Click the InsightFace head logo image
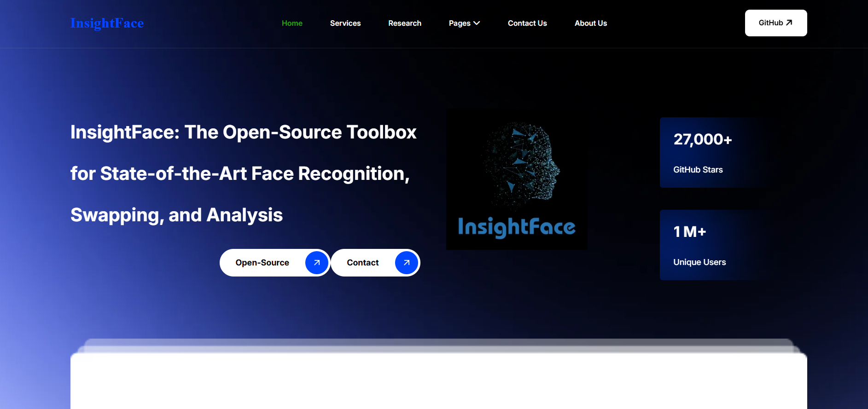868x409 pixels. [517, 179]
